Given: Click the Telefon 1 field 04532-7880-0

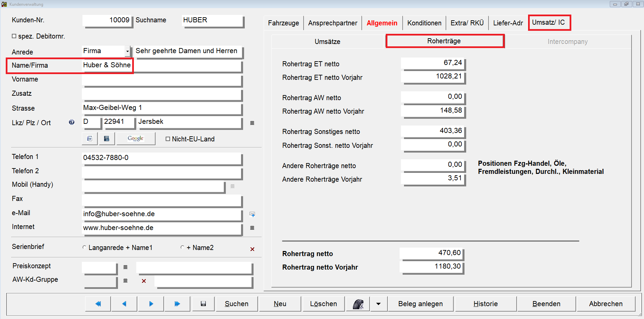Looking at the screenshot, I should tap(162, 158).
